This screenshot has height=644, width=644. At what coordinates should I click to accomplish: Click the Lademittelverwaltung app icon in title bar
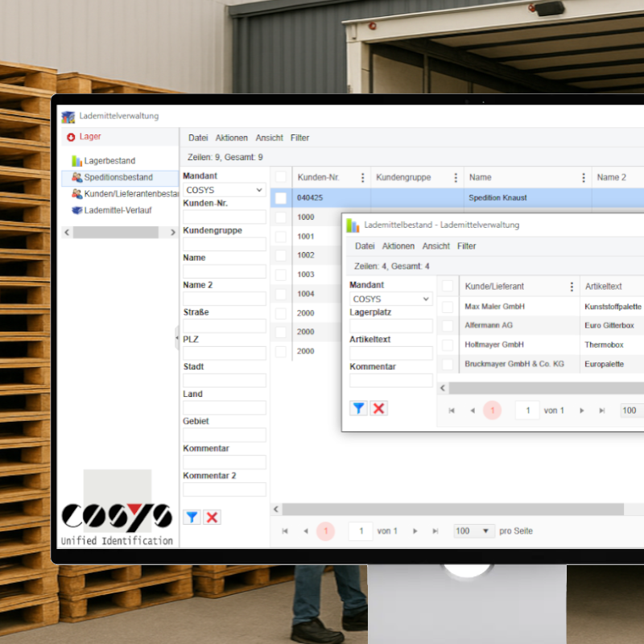click(x=68, y=117)
